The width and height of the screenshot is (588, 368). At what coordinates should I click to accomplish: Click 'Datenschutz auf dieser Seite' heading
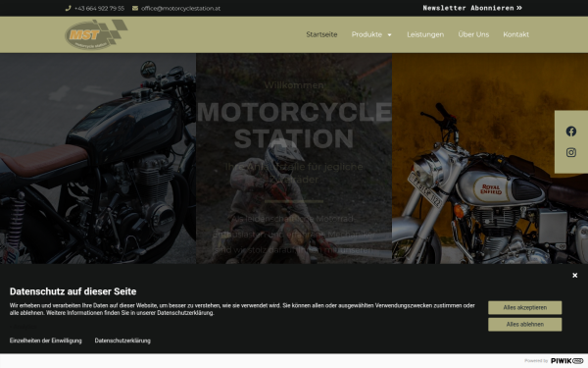[x=73, y=291]
